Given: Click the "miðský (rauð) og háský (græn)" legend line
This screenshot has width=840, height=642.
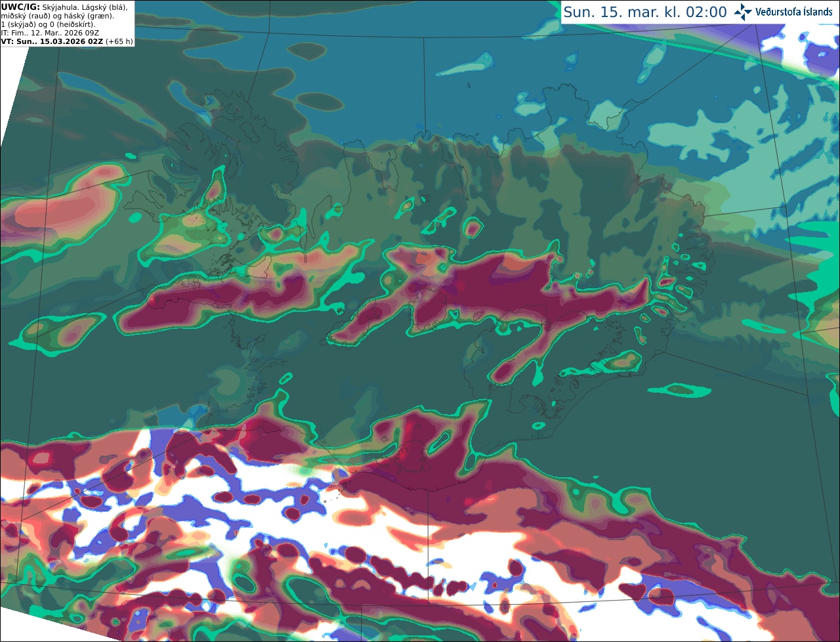Looking at the screenshot, I should 57,16.
